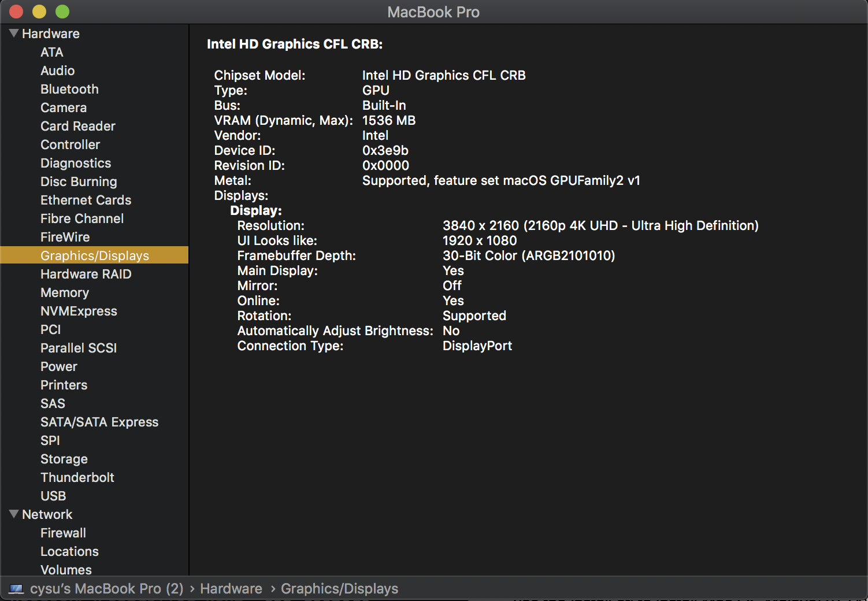Click the bold Display: subheading

256,210
